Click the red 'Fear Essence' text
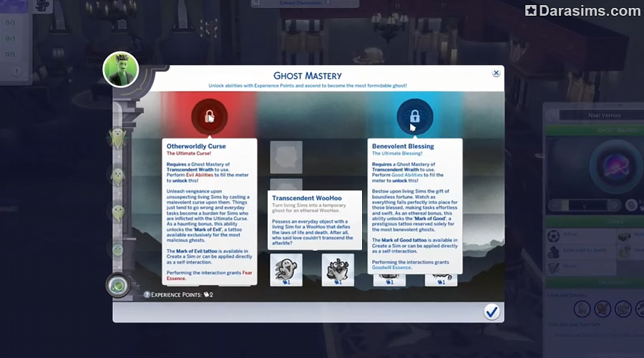Viewport: 644px width, 358px height. [x=210, y=276]
